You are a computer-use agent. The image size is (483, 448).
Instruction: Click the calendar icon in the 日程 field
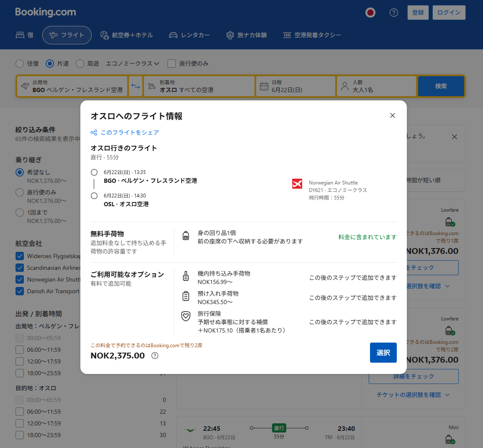point(264,86)
